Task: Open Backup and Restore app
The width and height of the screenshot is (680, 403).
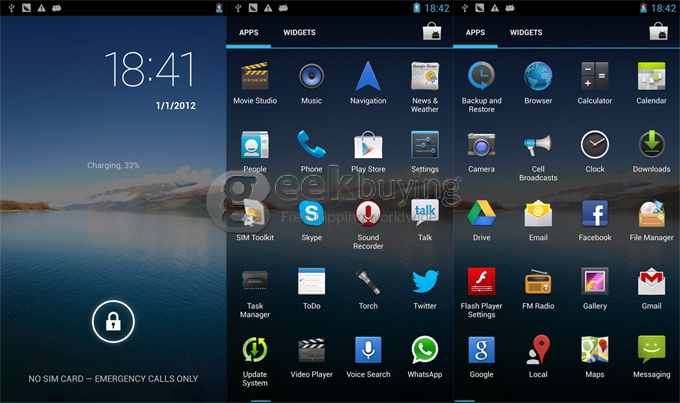Action: [x=481, y=76]
